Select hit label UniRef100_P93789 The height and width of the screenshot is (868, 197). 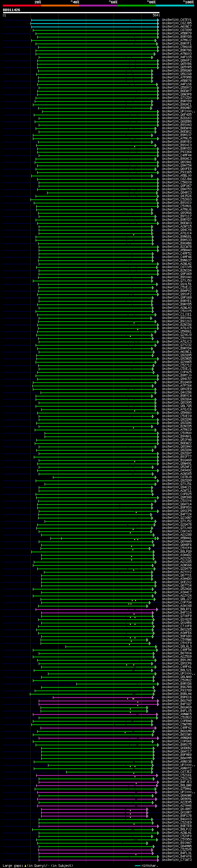pos(177,690)
